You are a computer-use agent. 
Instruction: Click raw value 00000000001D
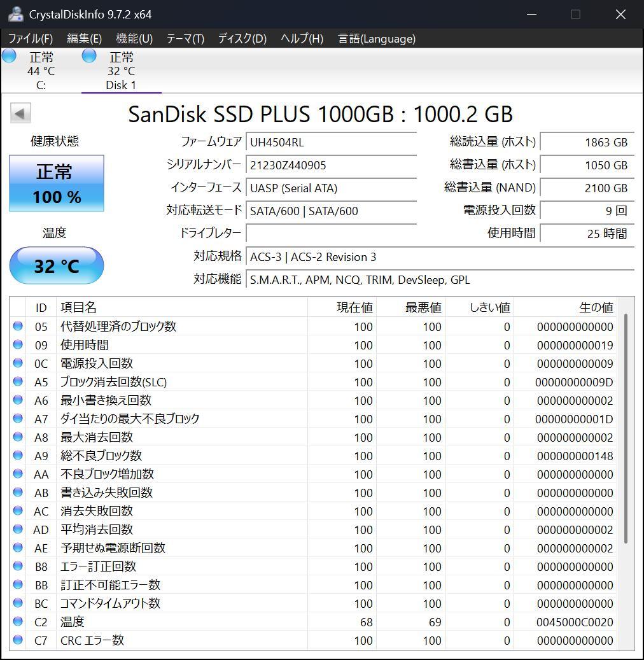click(574, 419)
